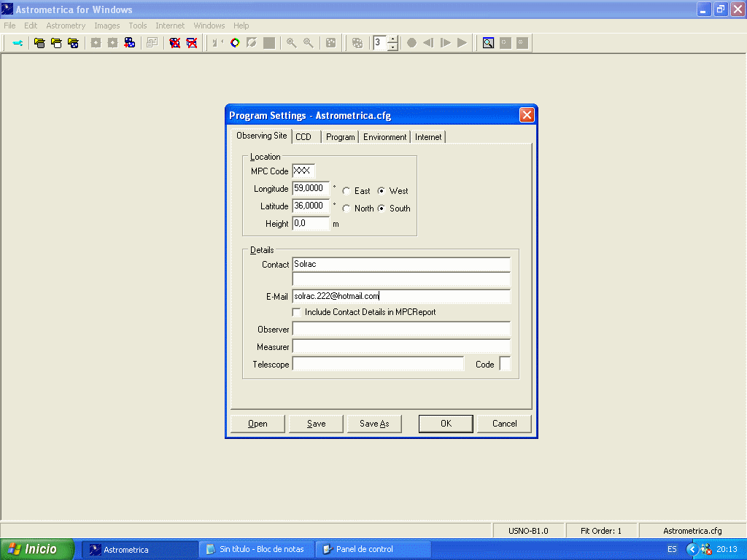Decrease the toolbar number with down arrow
This screenshot has width=747, height=560.
(x=392, y=47)
